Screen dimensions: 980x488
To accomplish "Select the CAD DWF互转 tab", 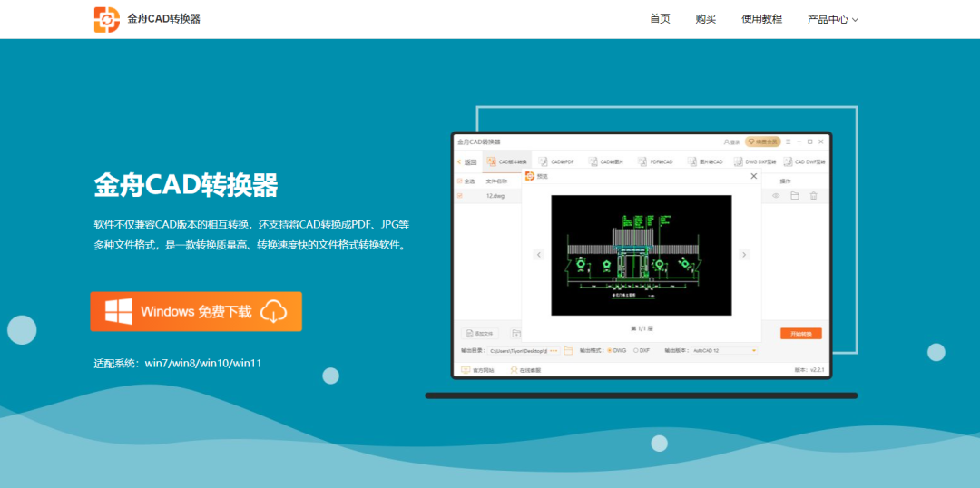I will 805,161.
